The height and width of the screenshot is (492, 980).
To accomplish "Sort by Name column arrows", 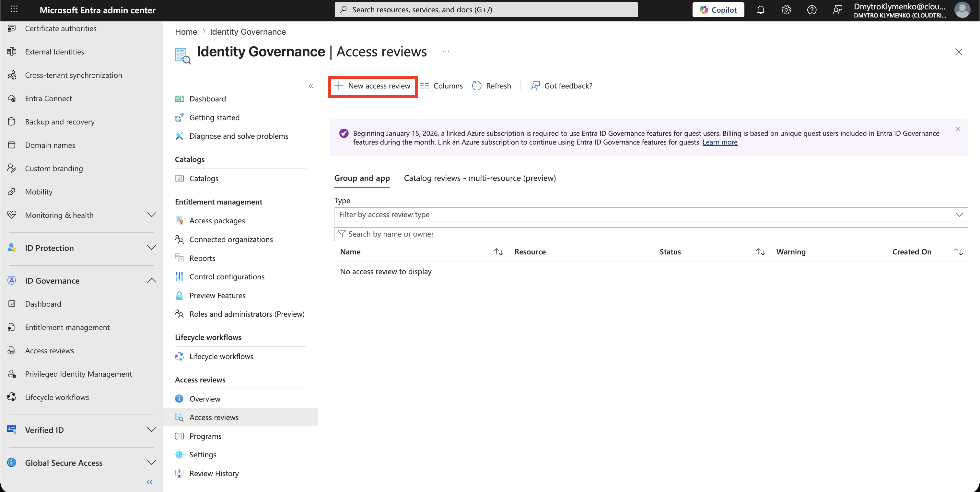I will [x=498, y=252].
